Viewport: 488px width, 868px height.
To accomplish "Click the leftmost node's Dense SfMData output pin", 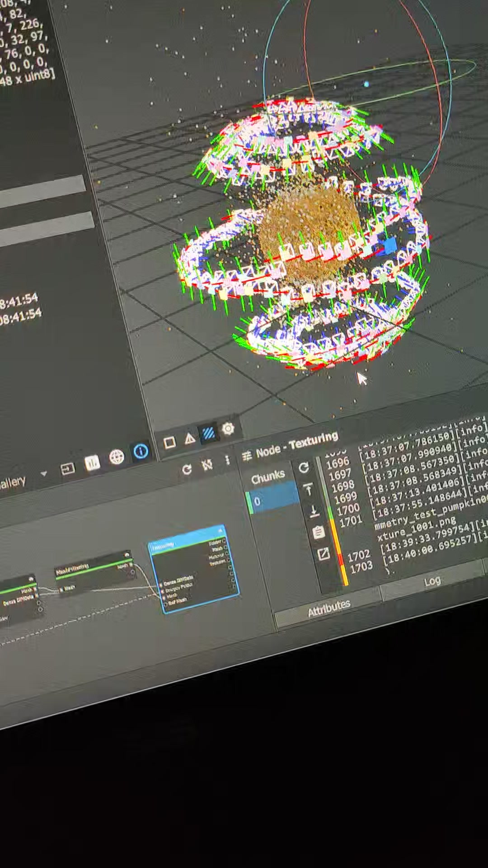I will [x=36, y=596].
